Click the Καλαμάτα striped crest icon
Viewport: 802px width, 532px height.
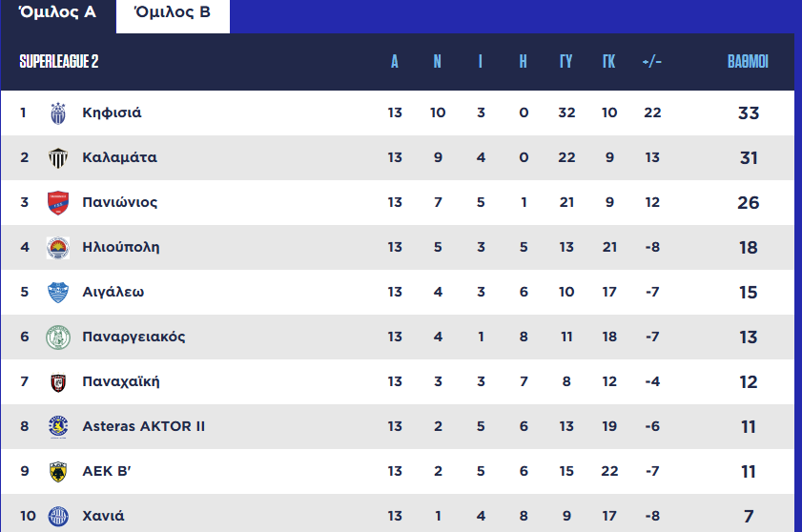click(x=58, y=157)
